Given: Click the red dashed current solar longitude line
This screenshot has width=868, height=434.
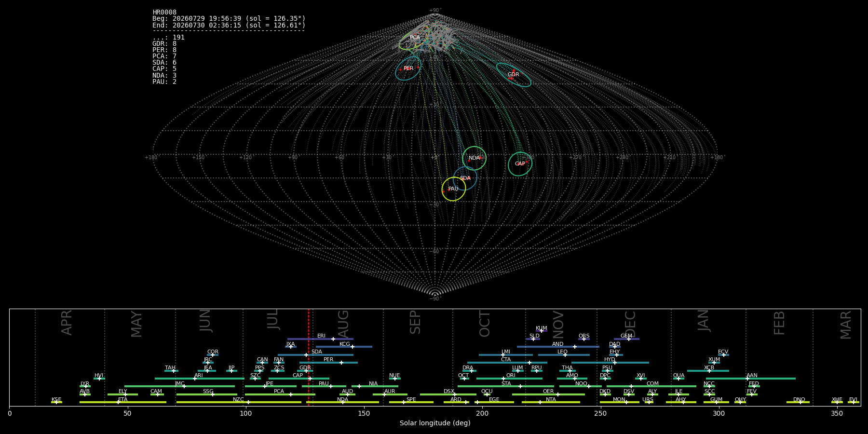Looking at the screenshot, I should point(309,357).
